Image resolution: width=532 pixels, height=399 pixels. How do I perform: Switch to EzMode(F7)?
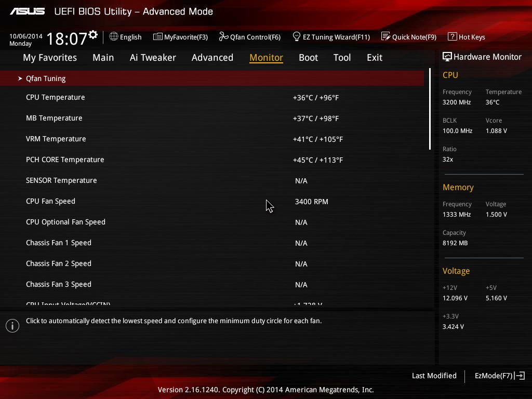click(499, 376)
